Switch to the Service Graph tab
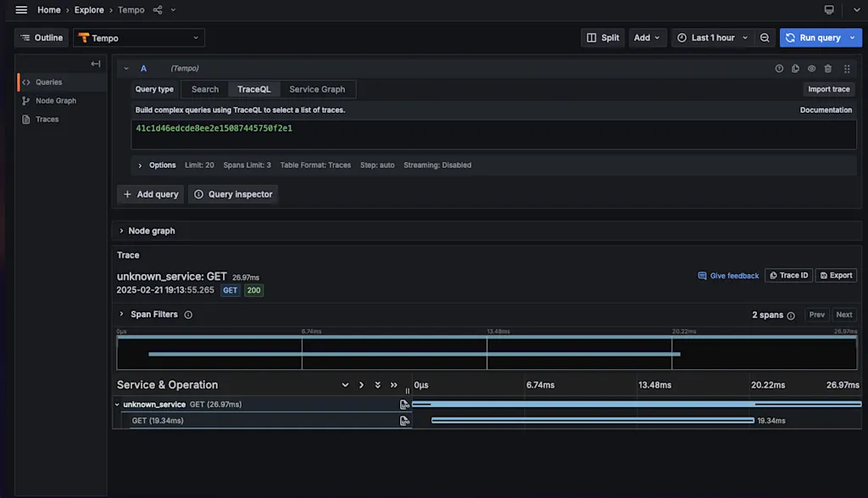 click(x=317, y=89)
